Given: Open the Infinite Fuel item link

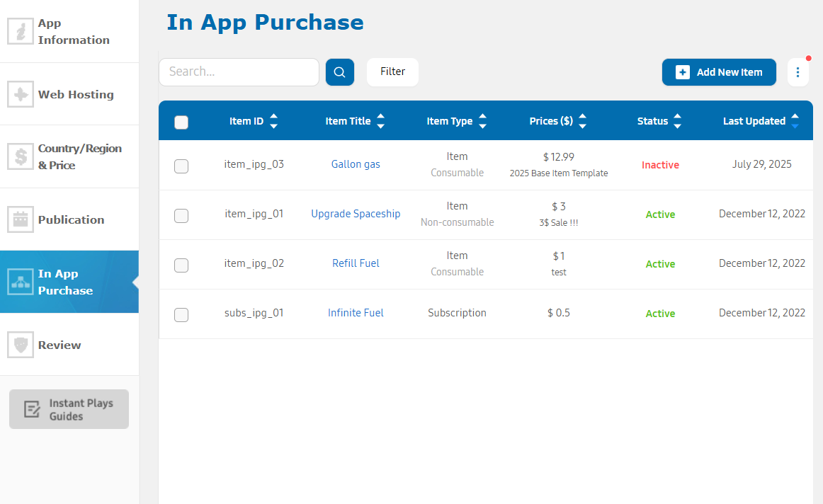Looking at the screenshot, I should point(356,313).
